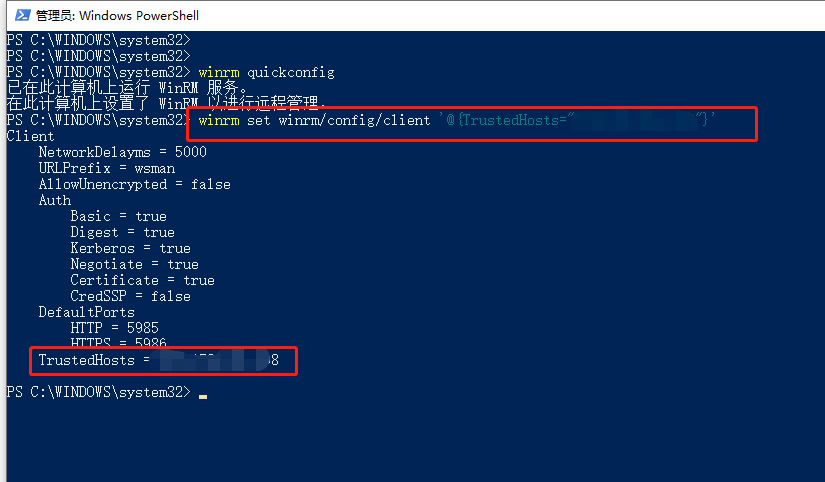Click the URLPrefix = wsman line
The image size is (825, 482).
[x=107, y=168]
